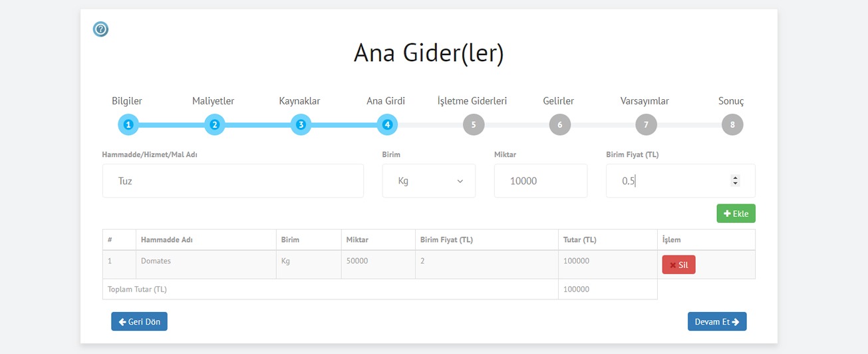This screenshot has width=868, height=354.
Task: Click the green Ekle add button
Action: coord(736,214)
